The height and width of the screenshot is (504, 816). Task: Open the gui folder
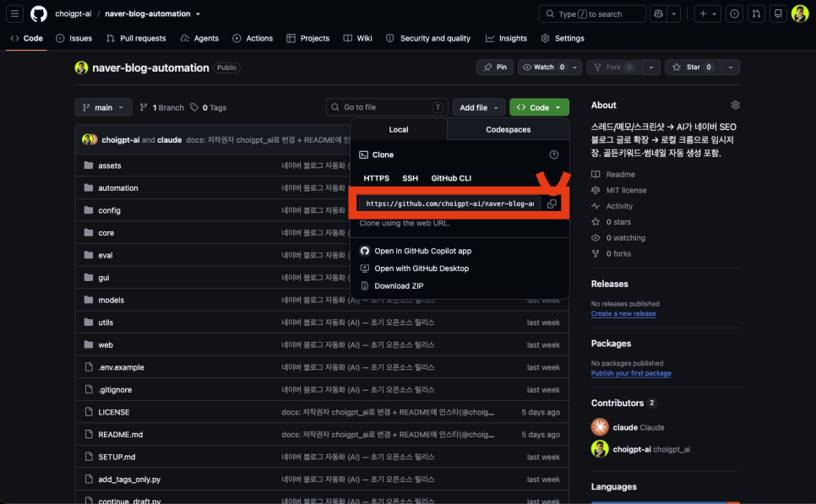[x=104, y=277]
